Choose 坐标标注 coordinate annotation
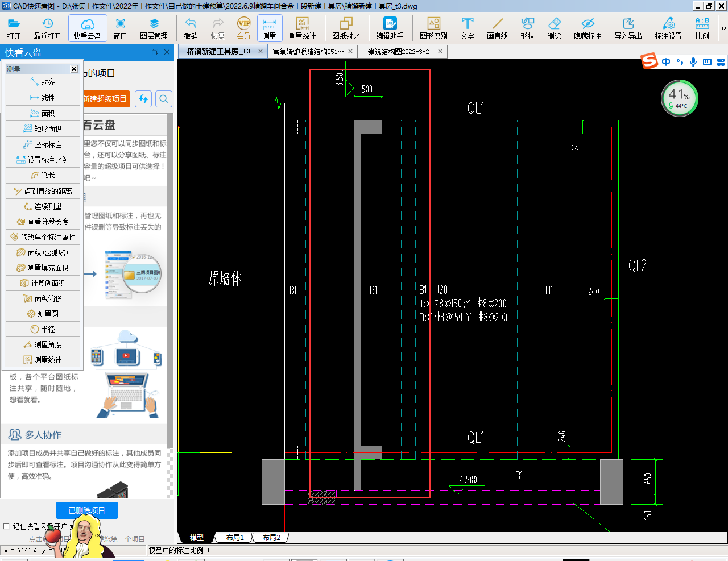728x561 pixels. pos(43,144)
